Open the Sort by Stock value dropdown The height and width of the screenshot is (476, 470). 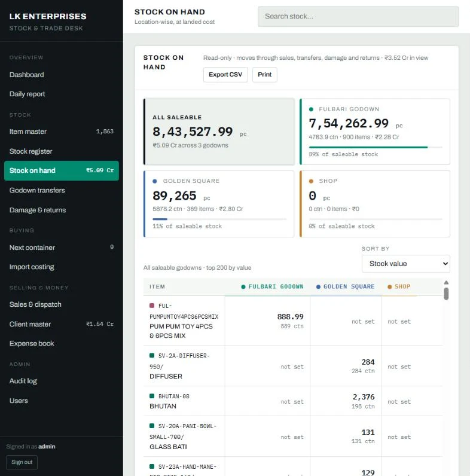click(405, 264)
